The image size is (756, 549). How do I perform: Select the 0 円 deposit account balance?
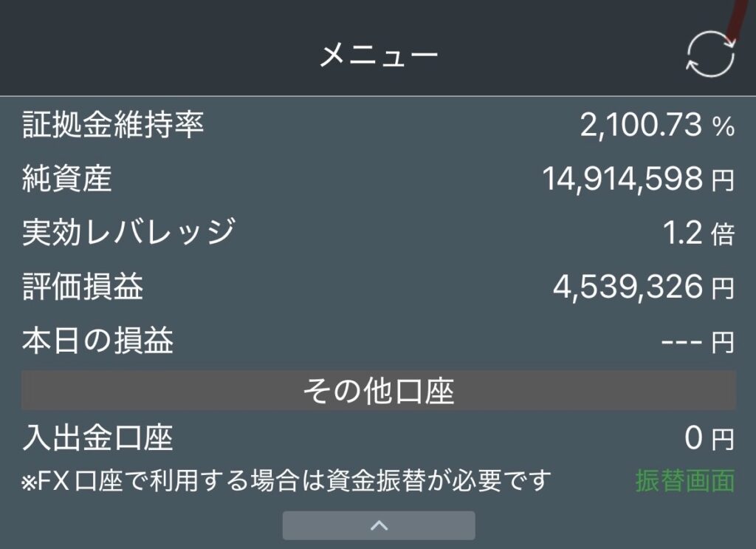709,438
